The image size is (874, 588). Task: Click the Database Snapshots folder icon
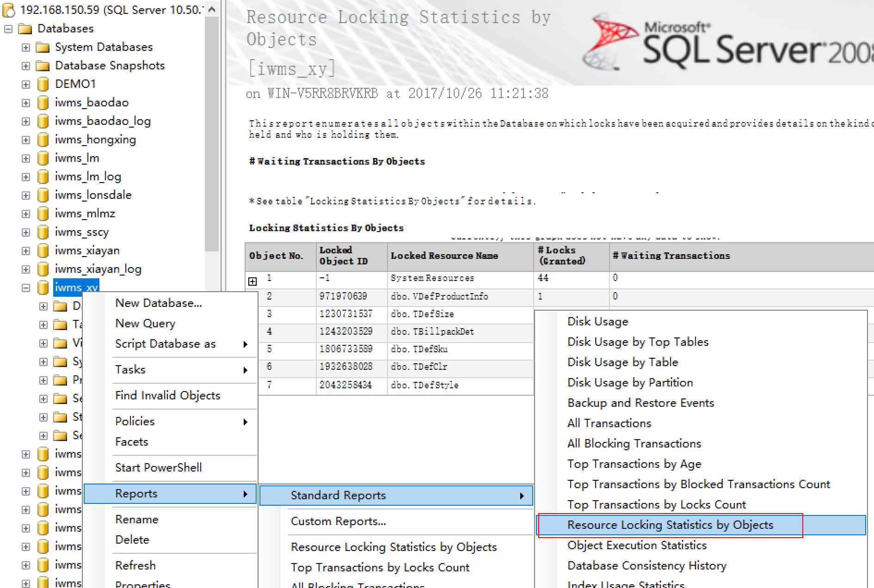point(43,66)
